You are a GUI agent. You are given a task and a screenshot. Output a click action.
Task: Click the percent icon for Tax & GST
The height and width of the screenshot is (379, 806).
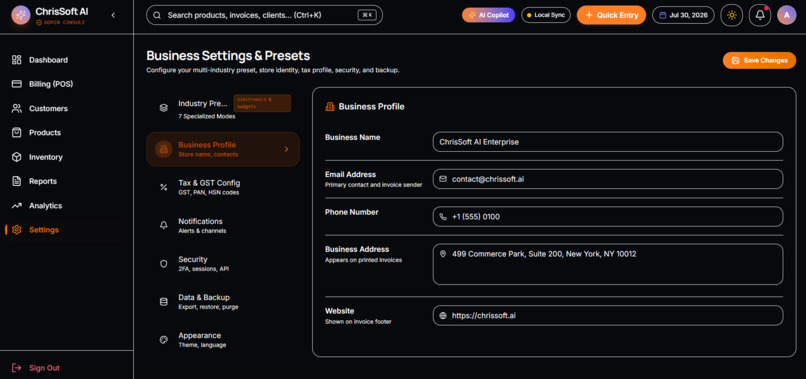pos(163,187)
